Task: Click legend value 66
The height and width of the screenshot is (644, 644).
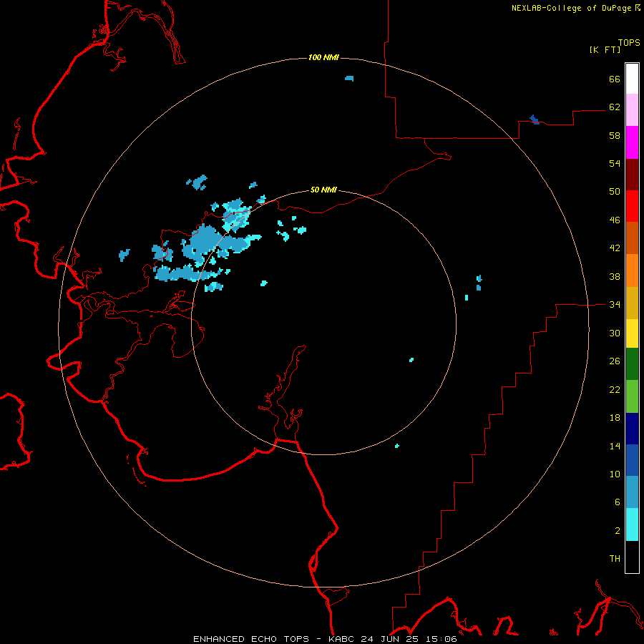Action: tap(615, 79)
